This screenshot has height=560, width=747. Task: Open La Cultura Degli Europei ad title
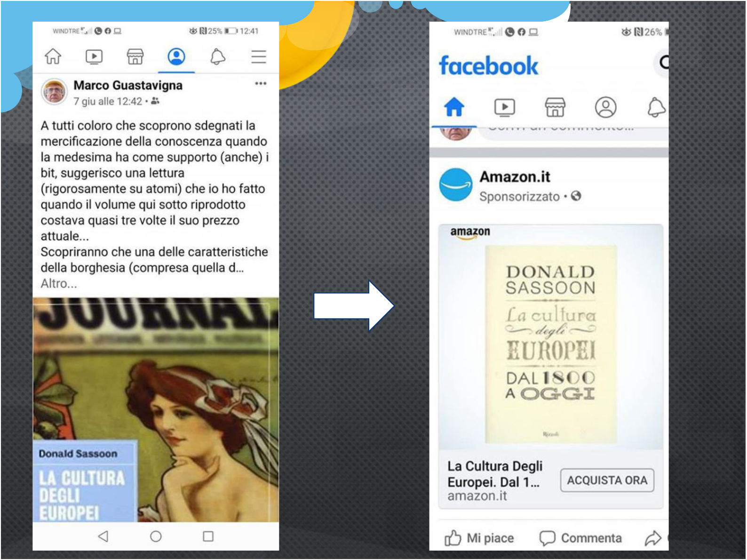tap(495, 474)
